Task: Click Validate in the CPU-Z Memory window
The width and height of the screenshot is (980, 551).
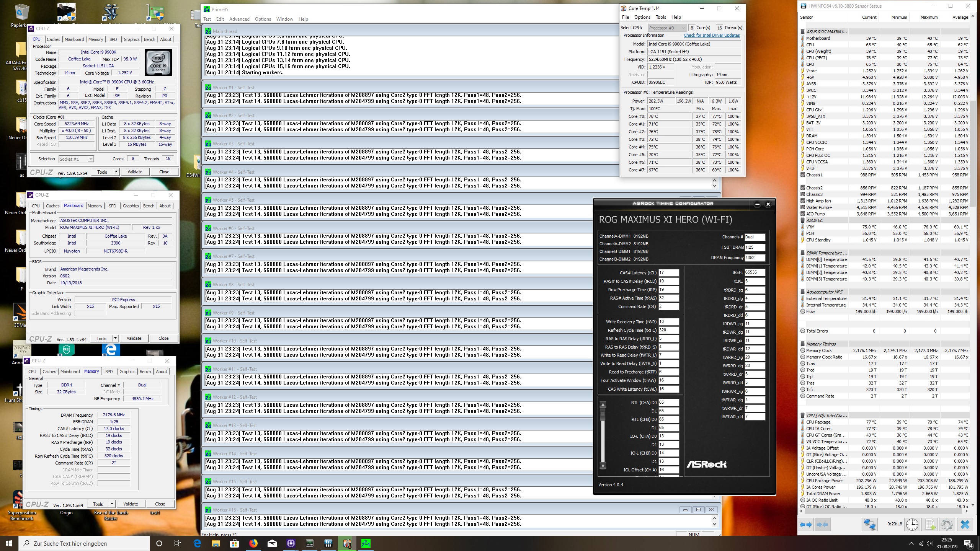Action: click(131, 504)
